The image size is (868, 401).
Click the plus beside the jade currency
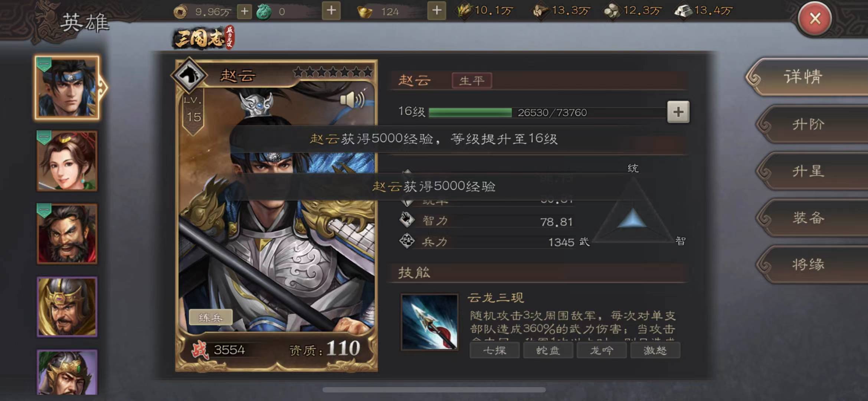[x=331, y=10]
